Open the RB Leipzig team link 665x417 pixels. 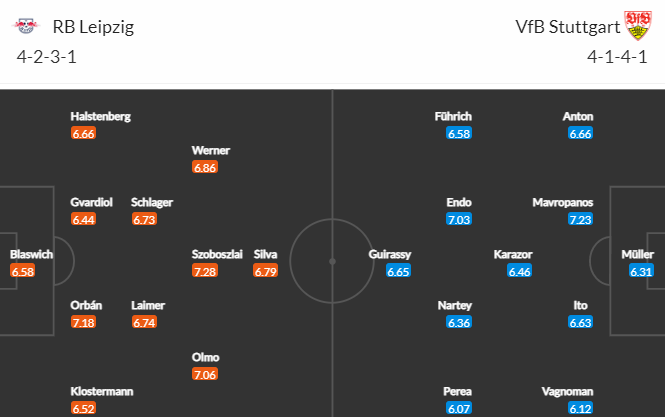point(93,27)
